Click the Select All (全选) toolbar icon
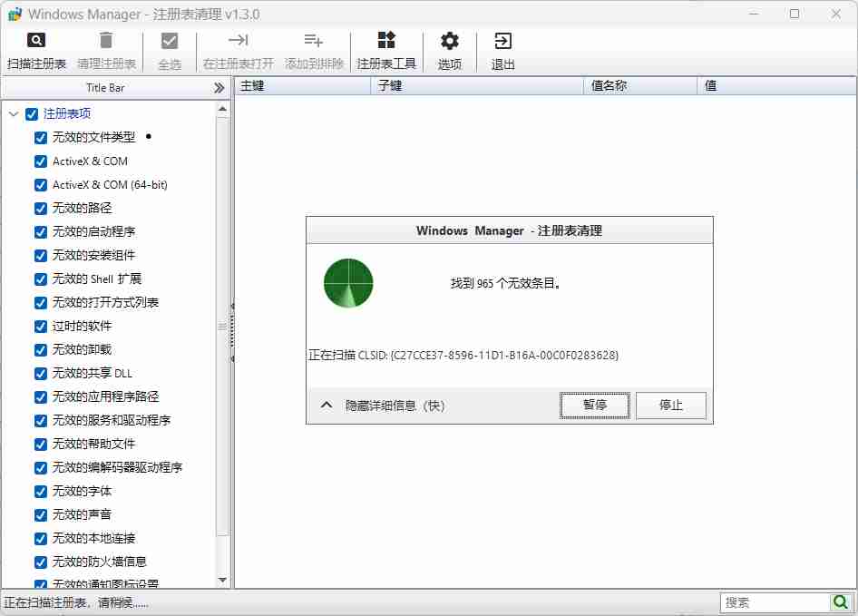Image resolution: width=858 pixels, height=616 pixels. click(170, 41)
